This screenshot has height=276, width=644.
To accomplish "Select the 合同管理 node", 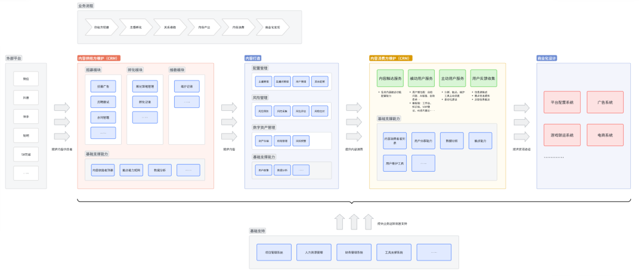I will point(103,117).
